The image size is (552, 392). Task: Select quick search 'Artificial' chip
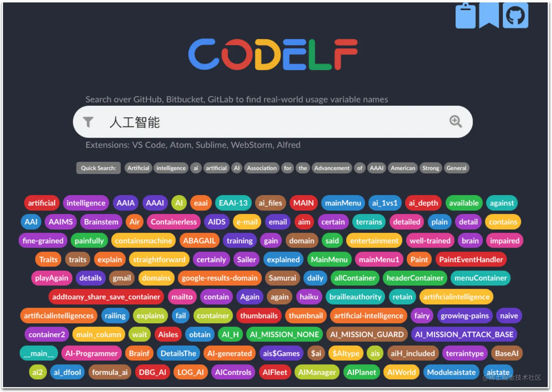(138, 168)
